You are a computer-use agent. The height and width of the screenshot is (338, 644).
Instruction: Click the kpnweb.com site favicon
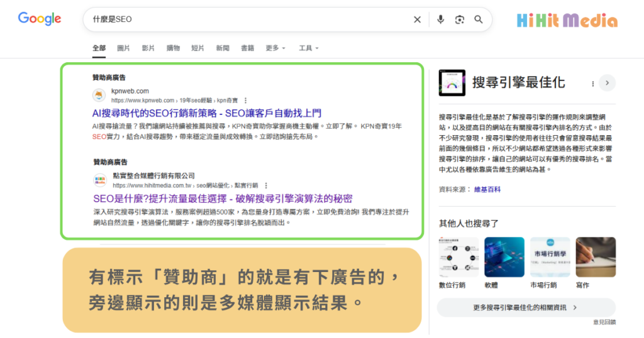click(x=100, y=95)
